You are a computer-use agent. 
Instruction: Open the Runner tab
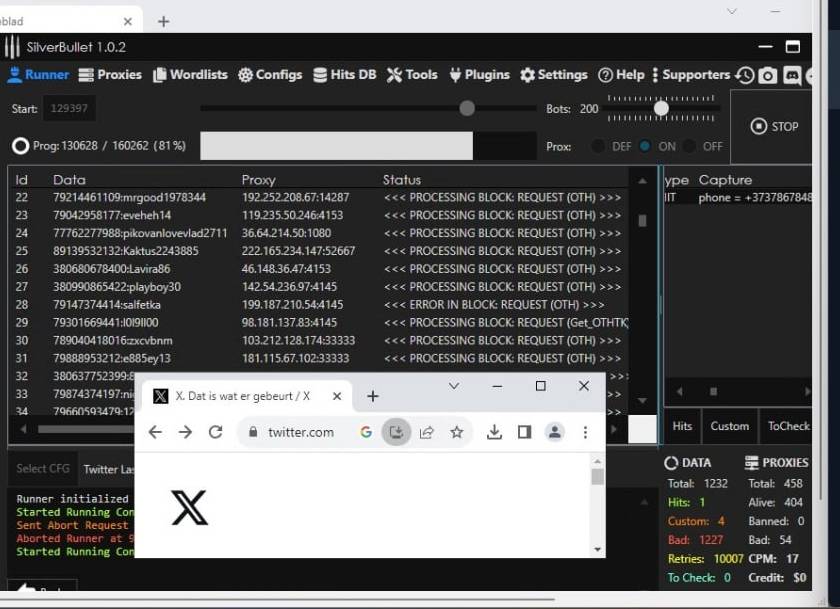[x=38, y=74]
